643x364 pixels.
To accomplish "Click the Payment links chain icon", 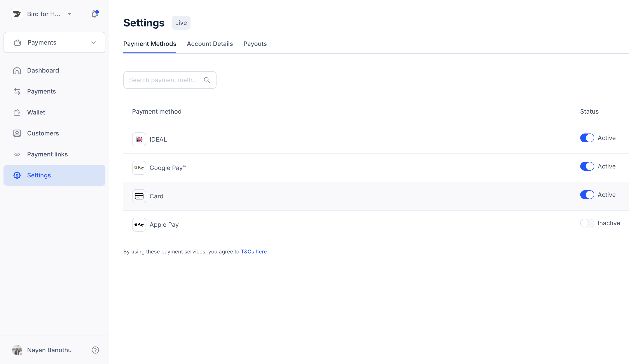I will point(17,154).
